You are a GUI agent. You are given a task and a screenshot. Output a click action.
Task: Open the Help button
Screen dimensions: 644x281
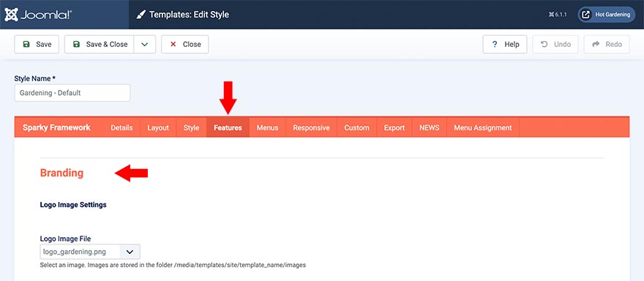pos(505,45)
